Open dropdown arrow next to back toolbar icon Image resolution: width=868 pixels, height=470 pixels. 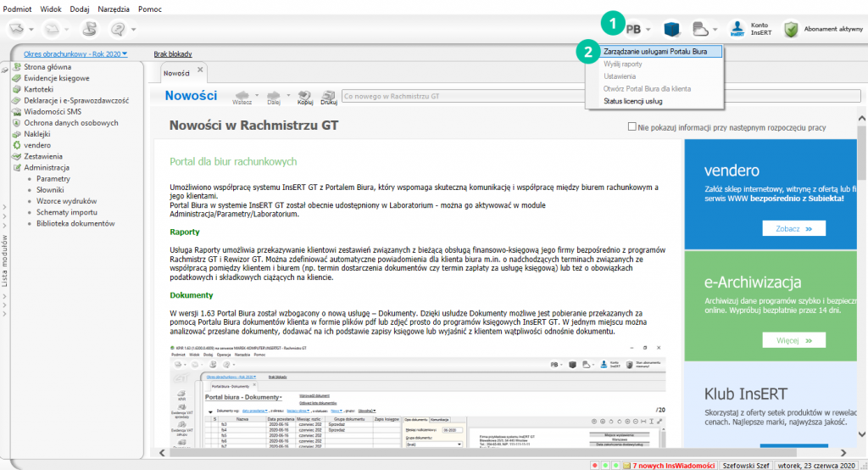pyautogui.click(x=31, y=29)
